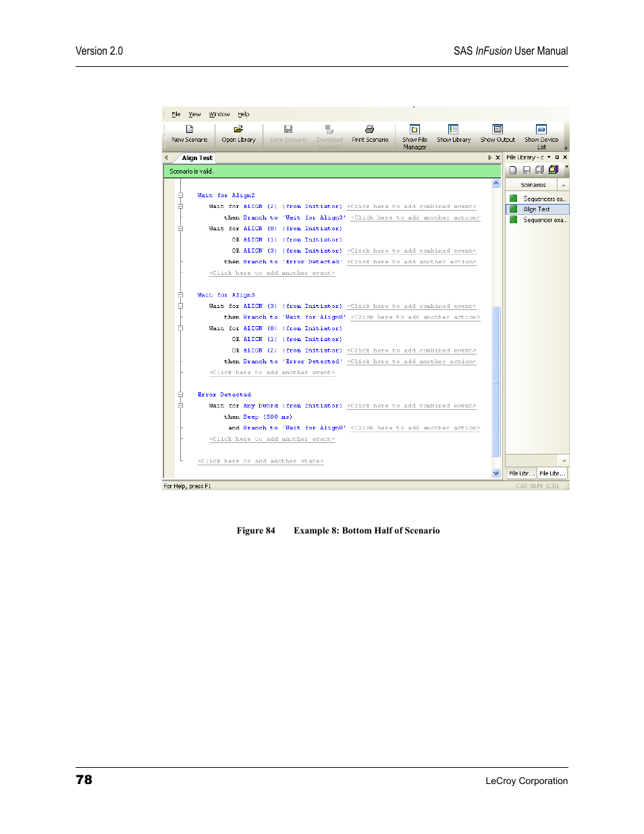Viewport: 644px width, 834px height.
Task: Click 'Beep (500 ms)' action
Action: [267, 417]
